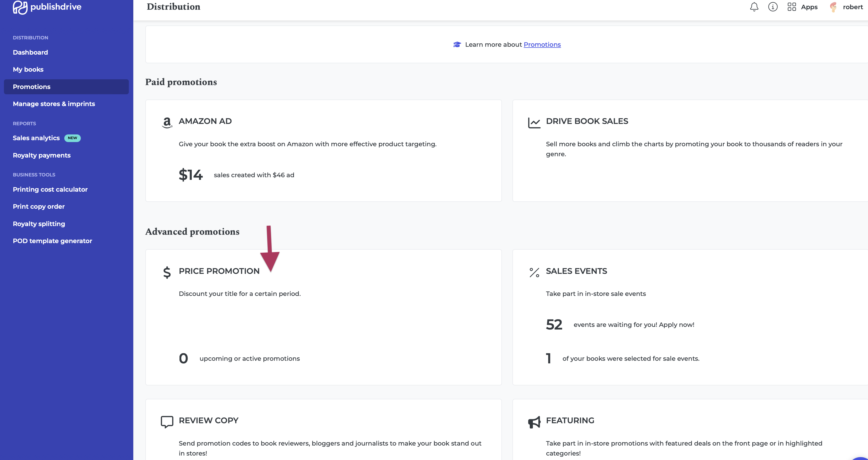Viewport: 868px width, 460px height.
Task: Open Royalty payments
Action: [x=41, y=155]
